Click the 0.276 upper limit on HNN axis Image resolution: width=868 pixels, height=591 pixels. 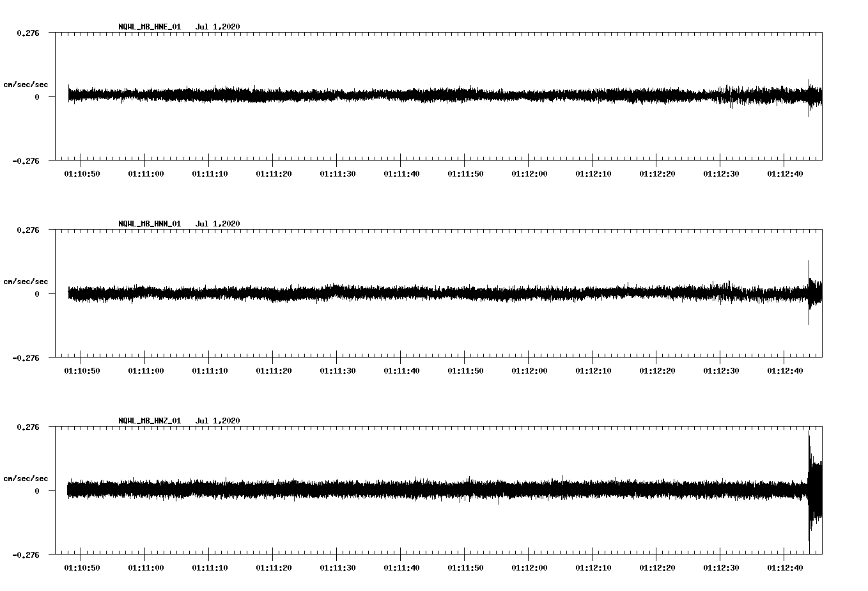[x=28, y=230]
